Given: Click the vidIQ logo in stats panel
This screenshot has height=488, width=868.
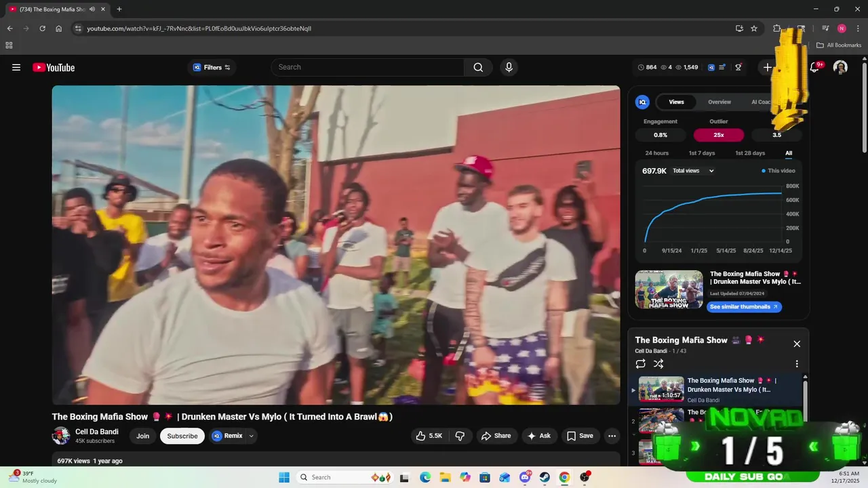Looking at the screenshot, I should pyautogui.click(x=642, y=102).
